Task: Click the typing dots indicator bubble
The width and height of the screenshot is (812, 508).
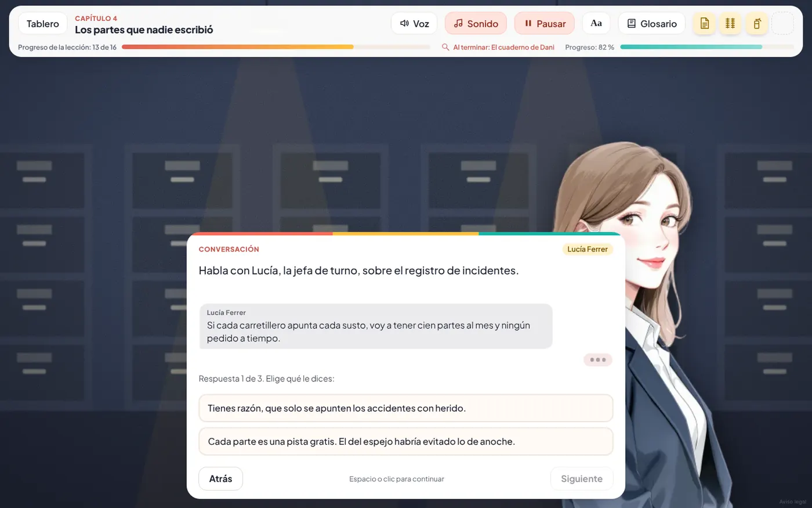Action: coord(598,360)
